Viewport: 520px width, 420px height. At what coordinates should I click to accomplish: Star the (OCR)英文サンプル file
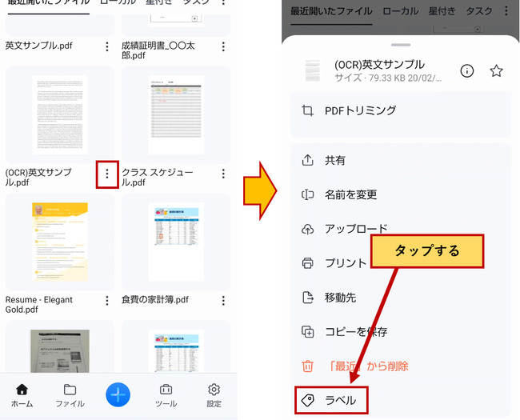[496, 70]
